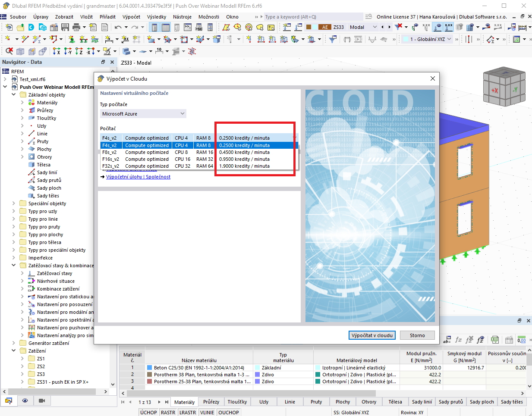This screenshot has height=416, width=532.
Task: Click the open model folder icon
Action: [x=20, y=27]
